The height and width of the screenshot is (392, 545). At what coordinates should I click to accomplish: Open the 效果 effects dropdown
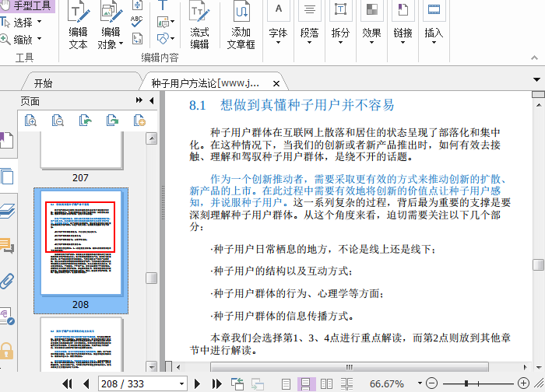(371, 24)
